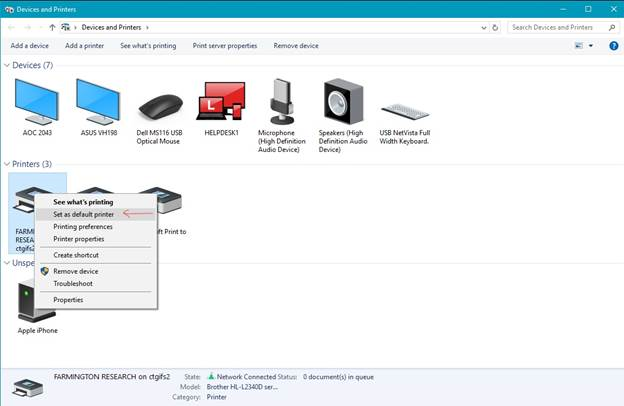Click the back navigation arrow

coord(11,27)
